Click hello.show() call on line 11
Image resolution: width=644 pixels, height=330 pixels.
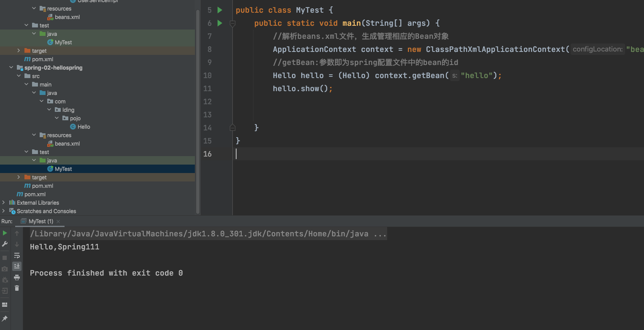pyautogui.click(x=303, y=89)
